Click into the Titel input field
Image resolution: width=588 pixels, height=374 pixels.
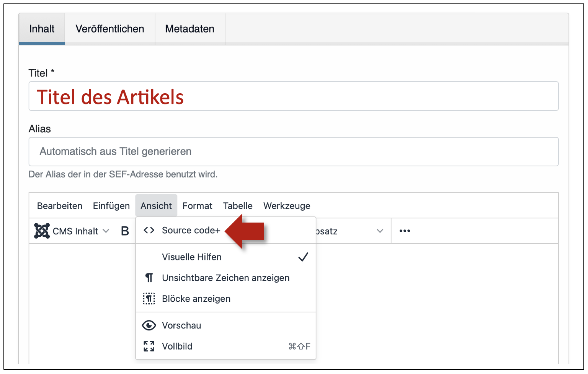(x=293, y=96)
